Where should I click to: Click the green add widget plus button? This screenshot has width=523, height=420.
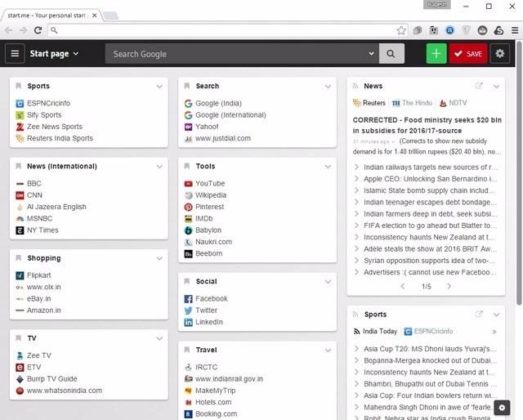(436, 54)
